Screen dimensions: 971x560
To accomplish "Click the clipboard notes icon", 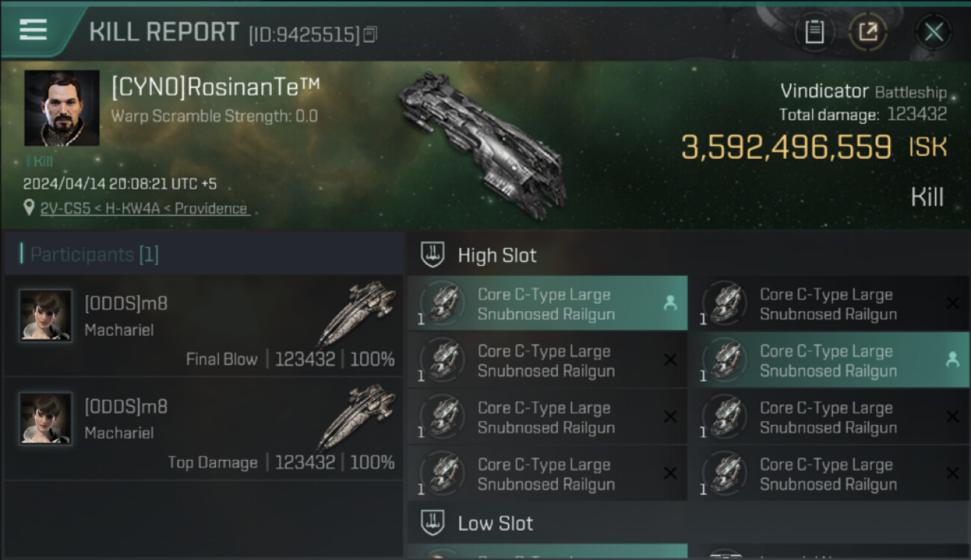I will click(x=814, y=32).
